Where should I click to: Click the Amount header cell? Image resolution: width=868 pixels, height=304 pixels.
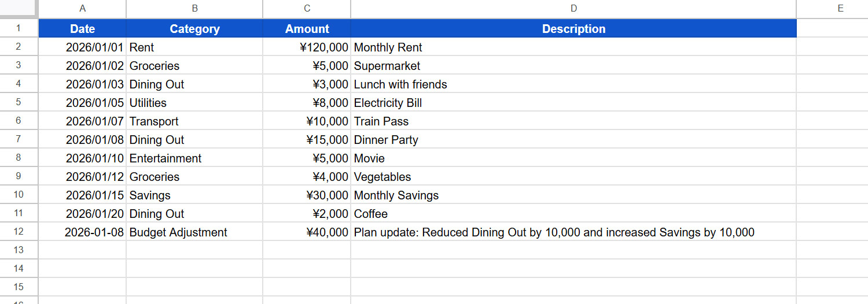pos(307,28)
